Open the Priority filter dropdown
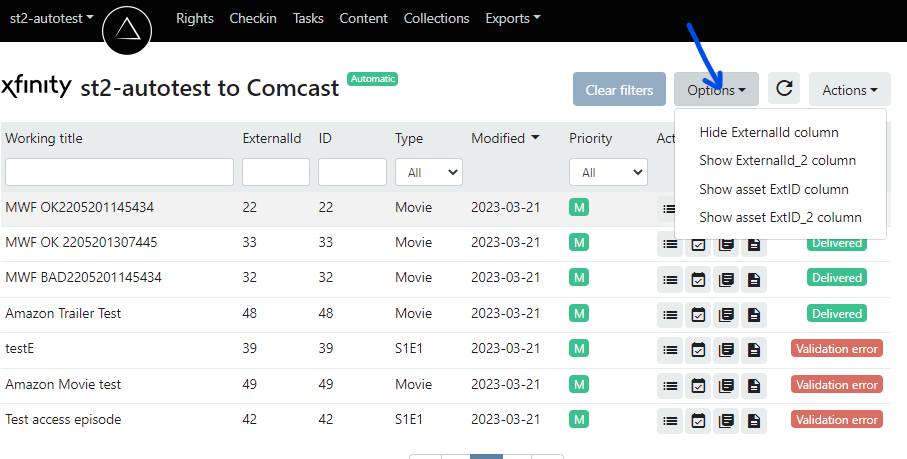 point(608,172)
